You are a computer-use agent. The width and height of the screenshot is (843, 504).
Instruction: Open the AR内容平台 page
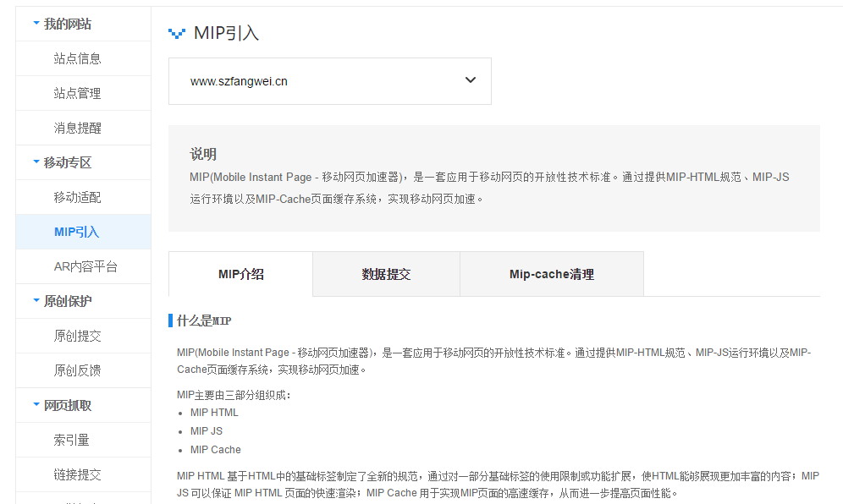pos(82,266)
